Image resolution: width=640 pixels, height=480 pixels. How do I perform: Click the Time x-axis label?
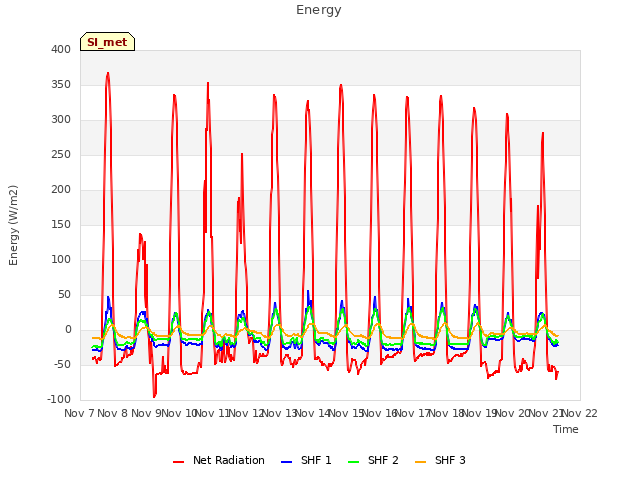point(566,429)
